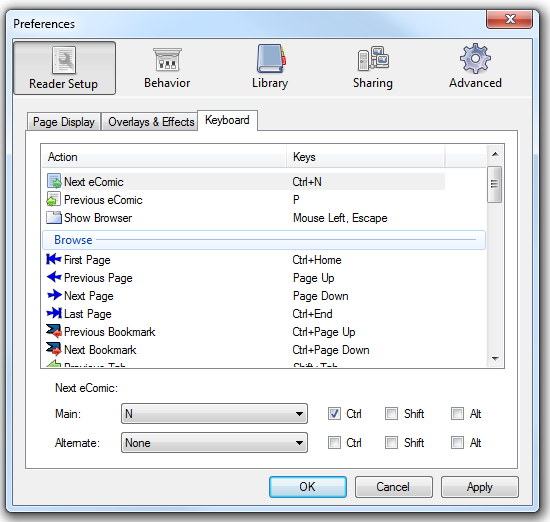Click the list scrollbar down arrow
Viewport: 550px width, 522px height.
pyautogui.click(x=495, y=359)
